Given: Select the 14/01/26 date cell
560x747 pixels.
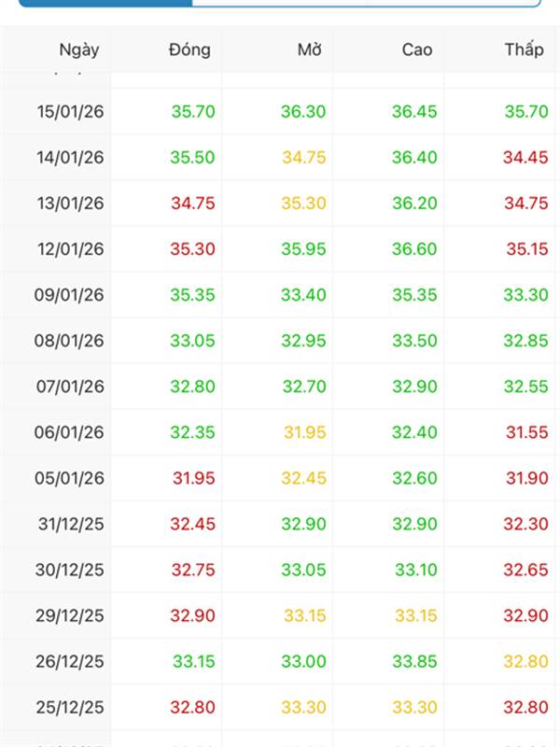Looking at the screenshot, I should [70, 158].
